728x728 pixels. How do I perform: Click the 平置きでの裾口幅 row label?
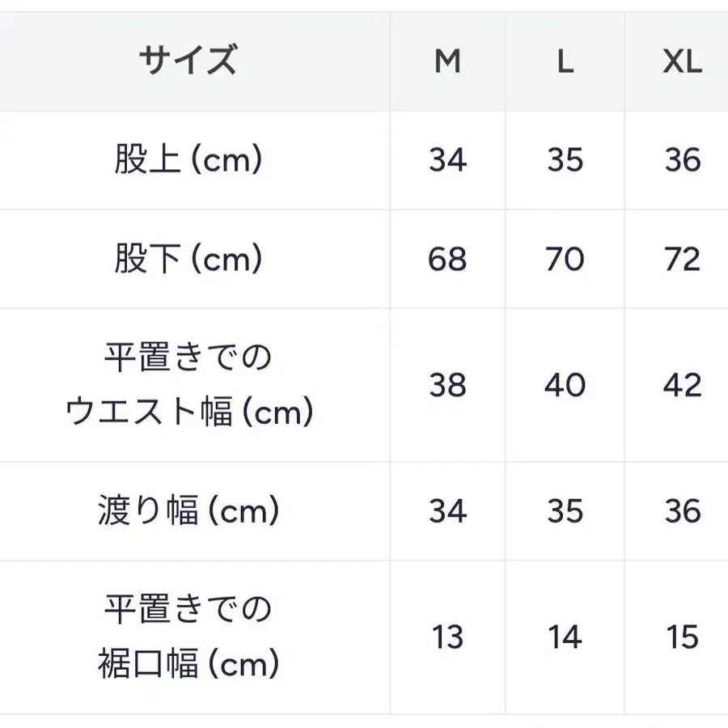tap(188, 637)
